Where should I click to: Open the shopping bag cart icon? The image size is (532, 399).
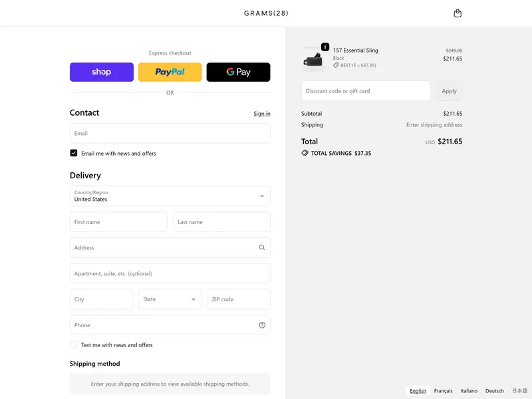pos(458,13)
